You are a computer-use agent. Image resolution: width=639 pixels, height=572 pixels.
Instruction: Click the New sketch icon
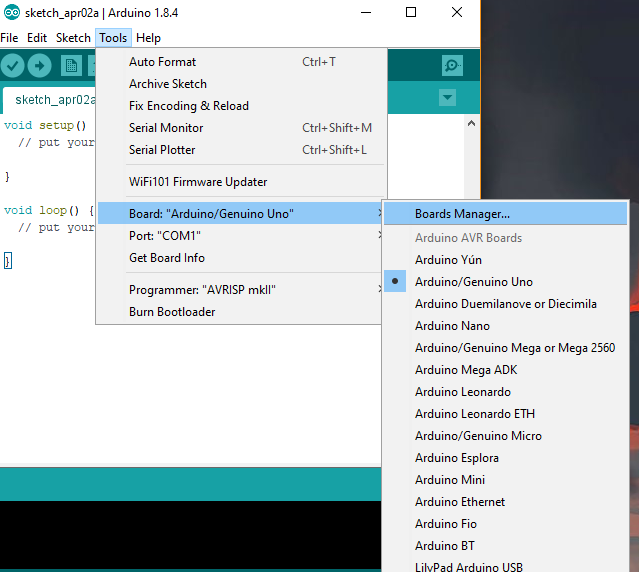70,66
